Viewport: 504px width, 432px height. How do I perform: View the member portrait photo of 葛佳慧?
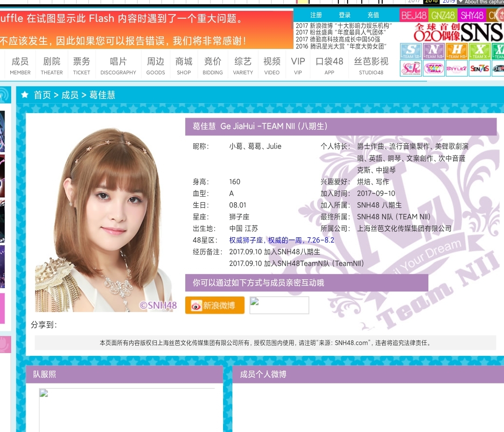106,219
